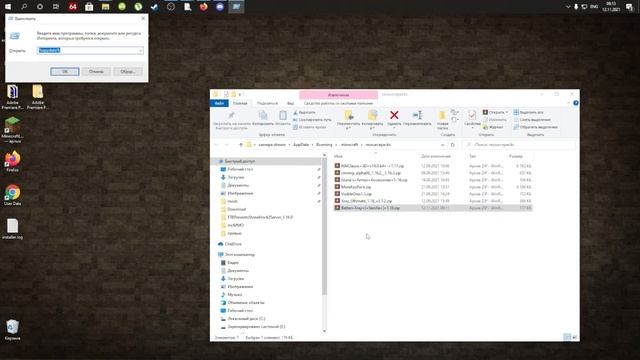Click the Up arrow in Explorer navigation
The height and width of the screenshot is (360, 640).
point(241,144)
